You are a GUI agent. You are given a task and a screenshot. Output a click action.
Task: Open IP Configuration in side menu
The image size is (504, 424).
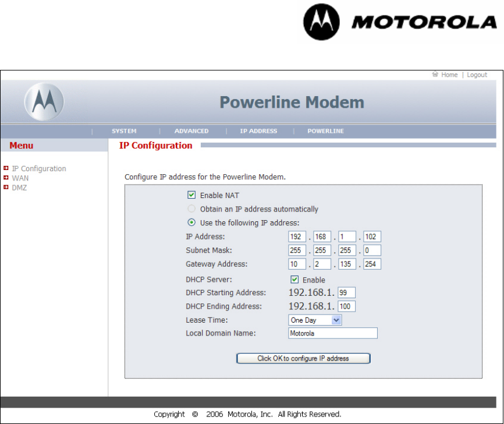click(x=39, y=168)
